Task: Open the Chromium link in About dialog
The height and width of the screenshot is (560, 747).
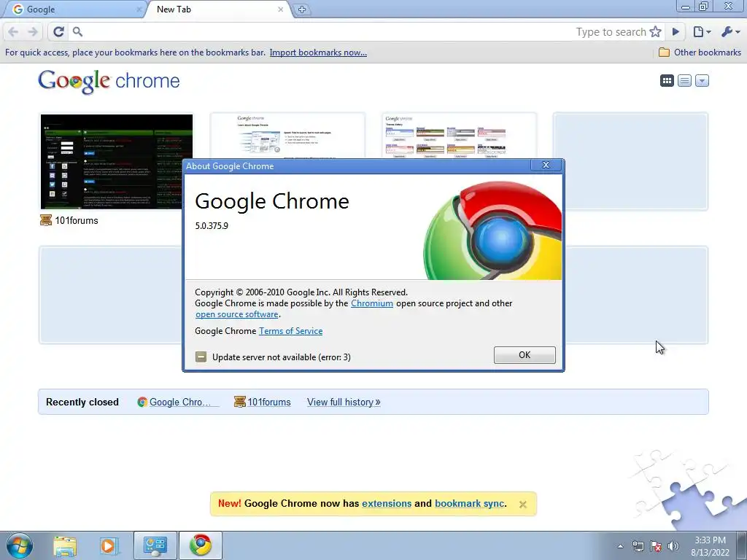Action: [372, 303]
